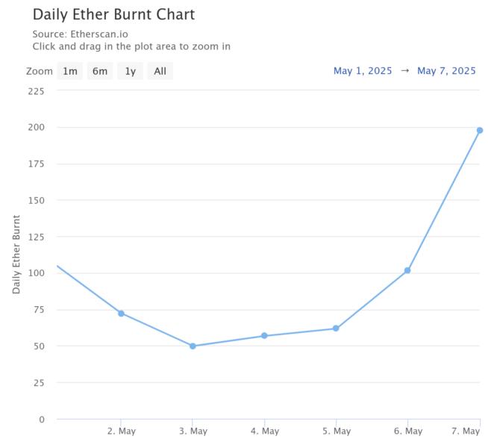The image size is (488, 448).
Task: Select the 4. May data point marker
Action: coord(264,336)
